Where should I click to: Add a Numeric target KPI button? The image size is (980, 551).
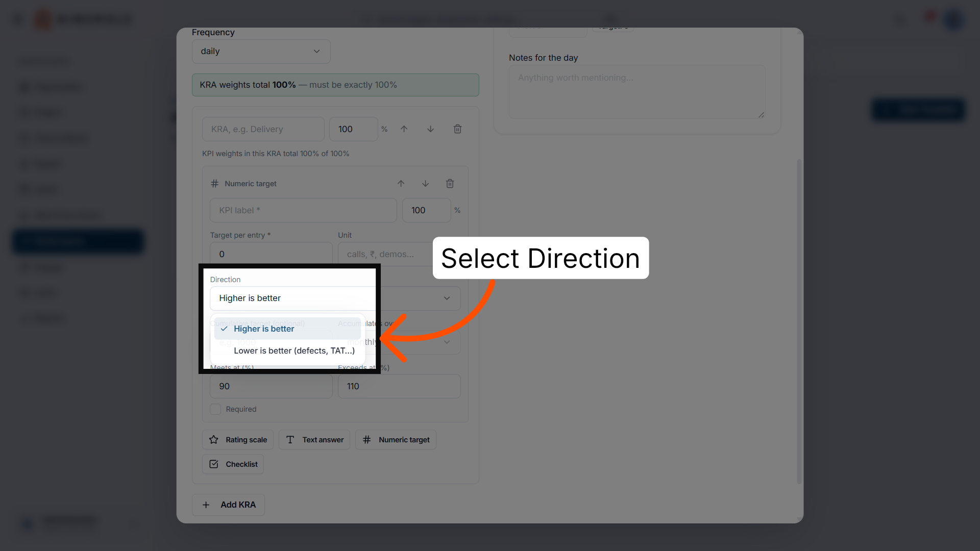coord(396,440)
